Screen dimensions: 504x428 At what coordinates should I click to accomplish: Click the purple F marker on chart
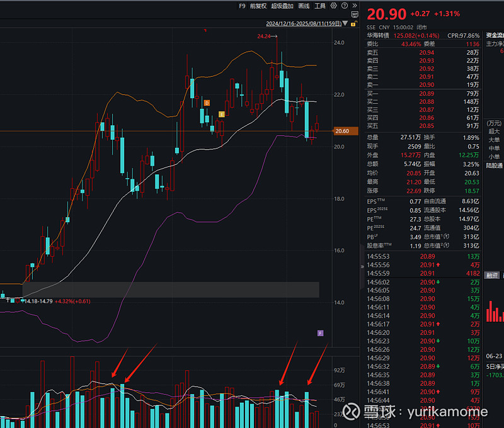(320, 332)
